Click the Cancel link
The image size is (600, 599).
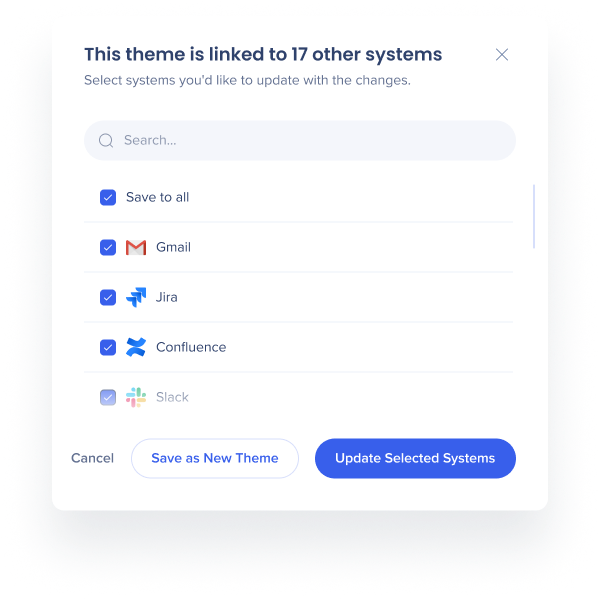coord(93,458)
